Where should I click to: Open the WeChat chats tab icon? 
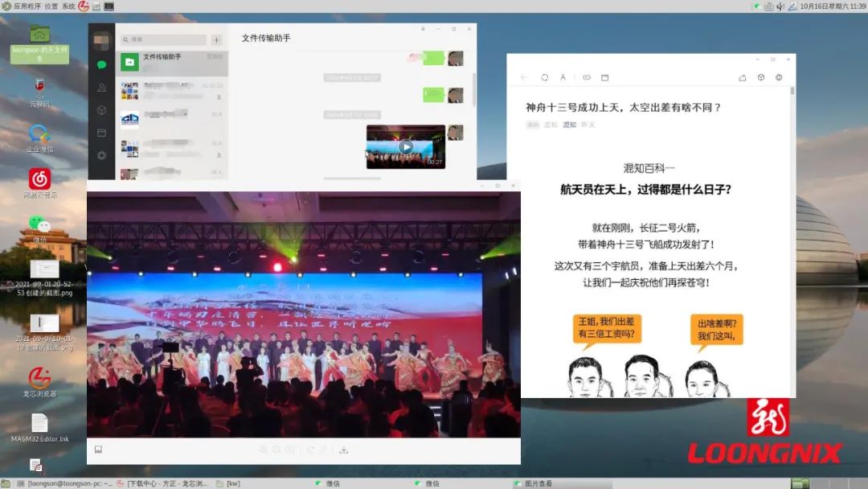pyautogui.click(x=101, y=64)
